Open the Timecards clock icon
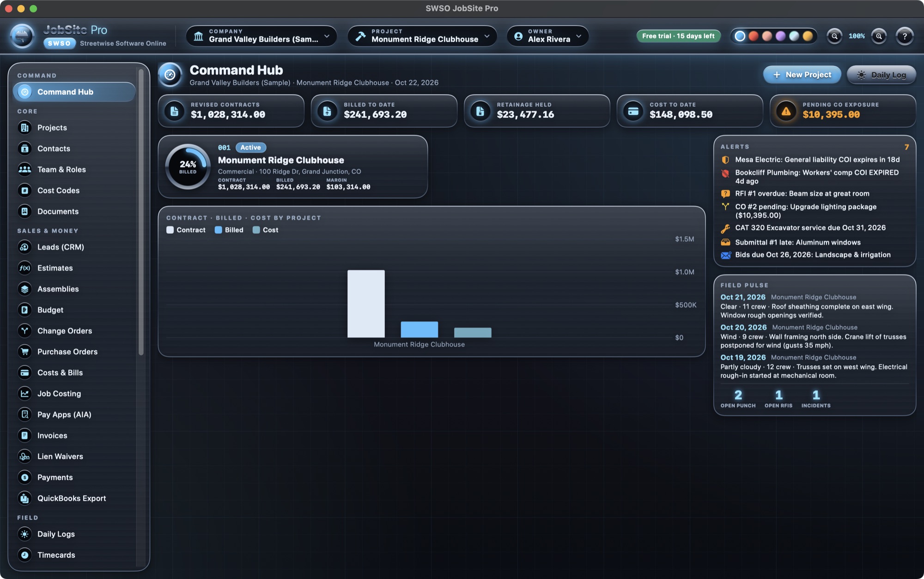Image resolution: width=924 pixels, height=579 pixels. pyautogui.click(x=24, y=555)
